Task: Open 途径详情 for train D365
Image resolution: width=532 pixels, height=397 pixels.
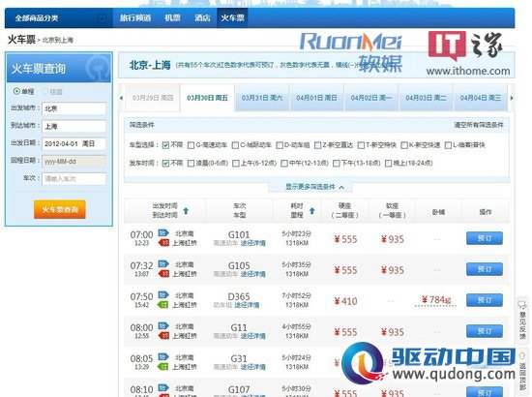Action: (x=247, y=305)
